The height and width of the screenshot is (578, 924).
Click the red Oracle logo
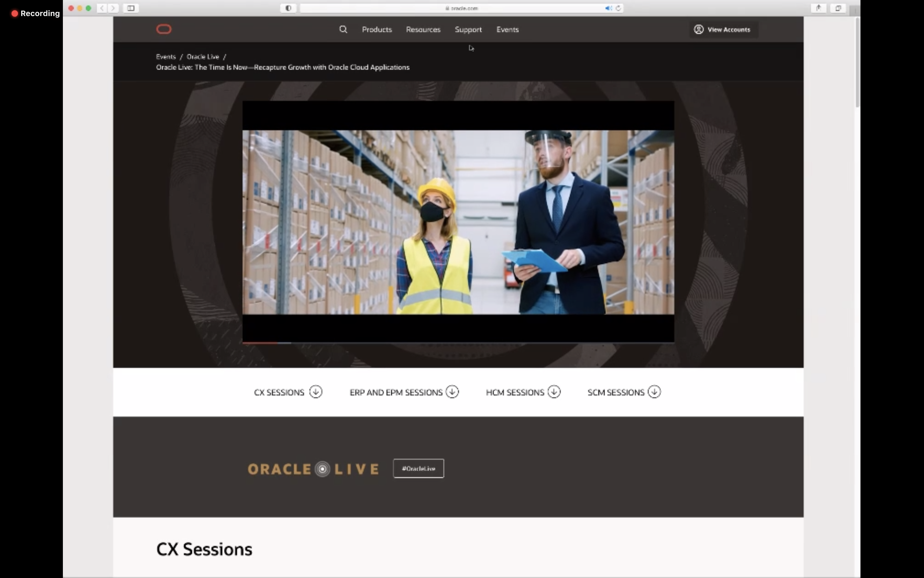point(164,30)
